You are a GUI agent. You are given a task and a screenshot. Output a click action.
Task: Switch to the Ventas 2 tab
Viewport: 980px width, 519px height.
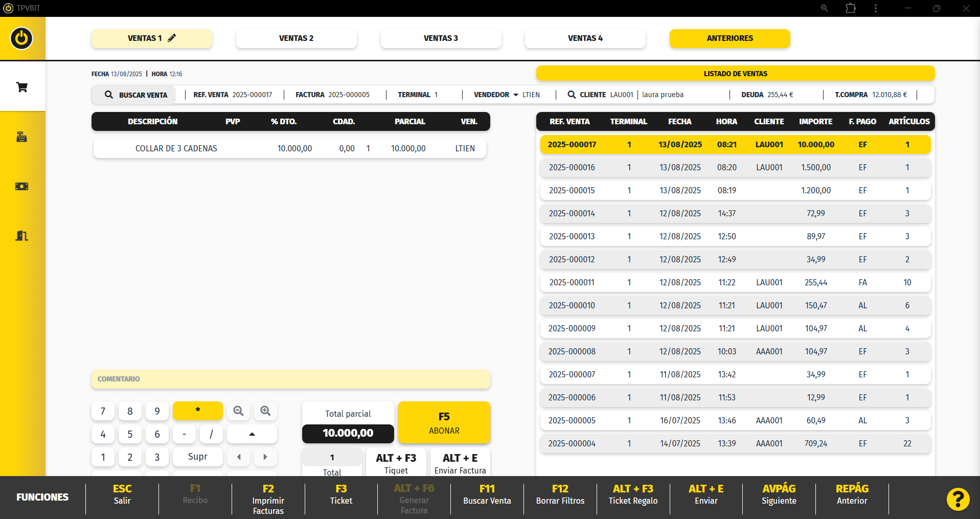296,38
